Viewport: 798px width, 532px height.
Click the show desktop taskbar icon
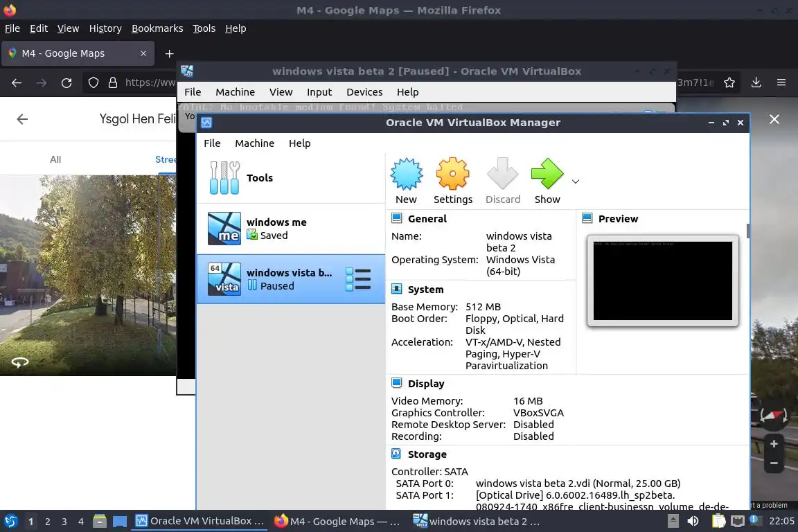click(x=120, y=522)
